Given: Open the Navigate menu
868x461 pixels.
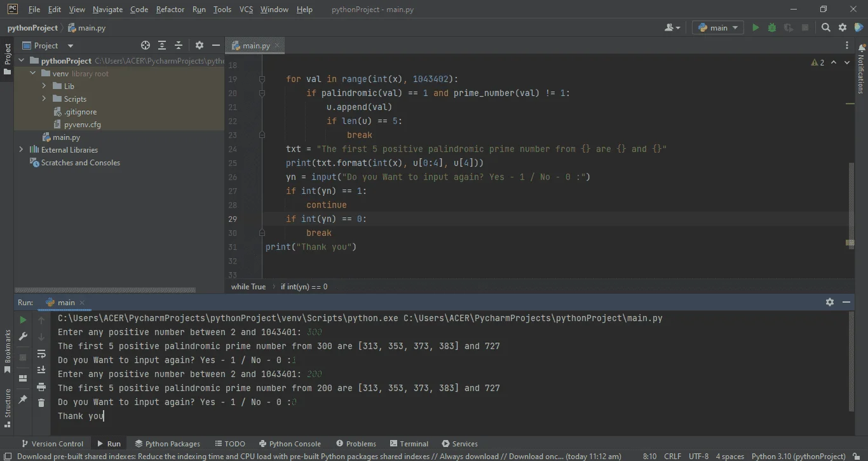Looking at the screenshot, I should pyautogui.click(x=107, y=10).
